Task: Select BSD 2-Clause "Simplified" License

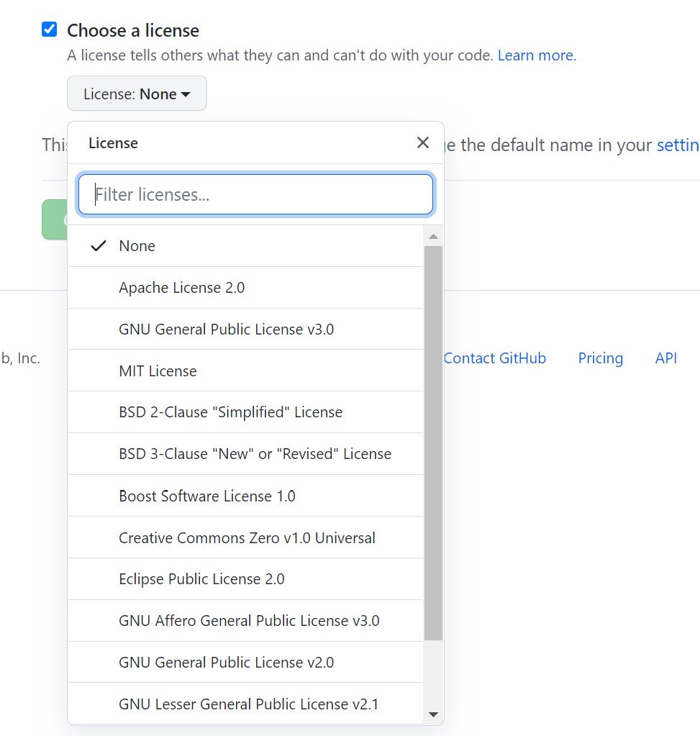Action: point(230,412)
